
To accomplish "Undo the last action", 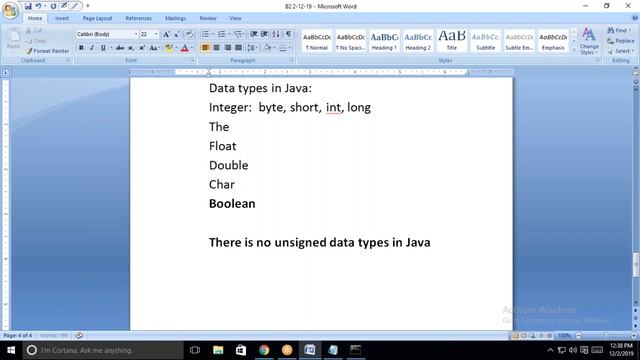I will (x=38, y=6).
